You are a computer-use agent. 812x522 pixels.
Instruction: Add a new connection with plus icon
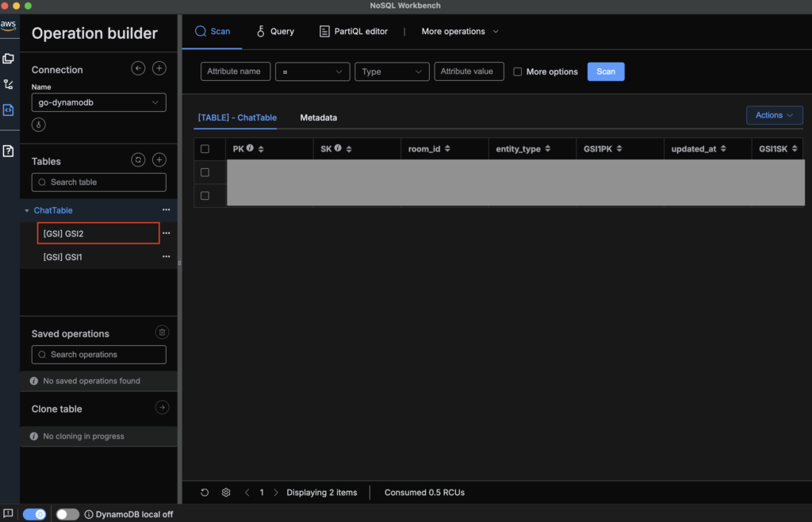point(159,69)
